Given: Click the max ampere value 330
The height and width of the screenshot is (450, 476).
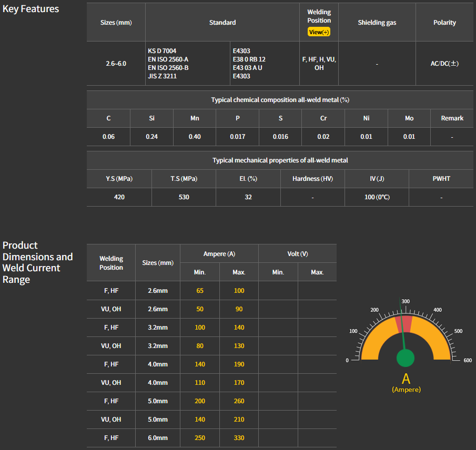Looking at the screenshot, I should click(239, 438).
